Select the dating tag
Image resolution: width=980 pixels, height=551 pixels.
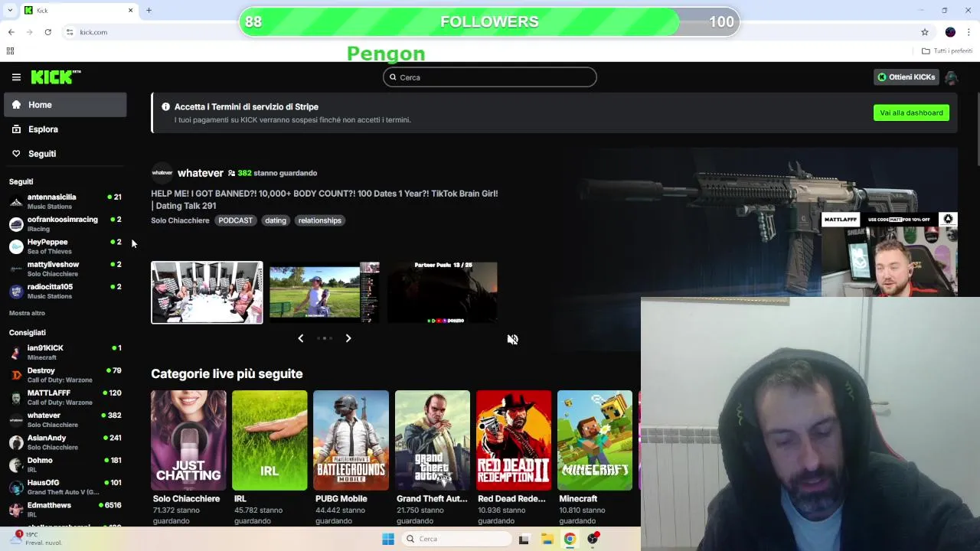click(x=276, y=220)
